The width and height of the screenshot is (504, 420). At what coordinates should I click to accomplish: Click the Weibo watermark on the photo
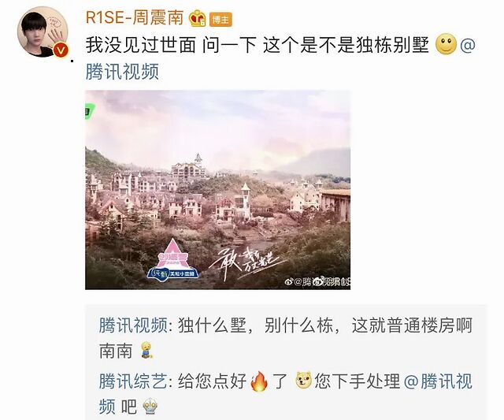point(317,282)
